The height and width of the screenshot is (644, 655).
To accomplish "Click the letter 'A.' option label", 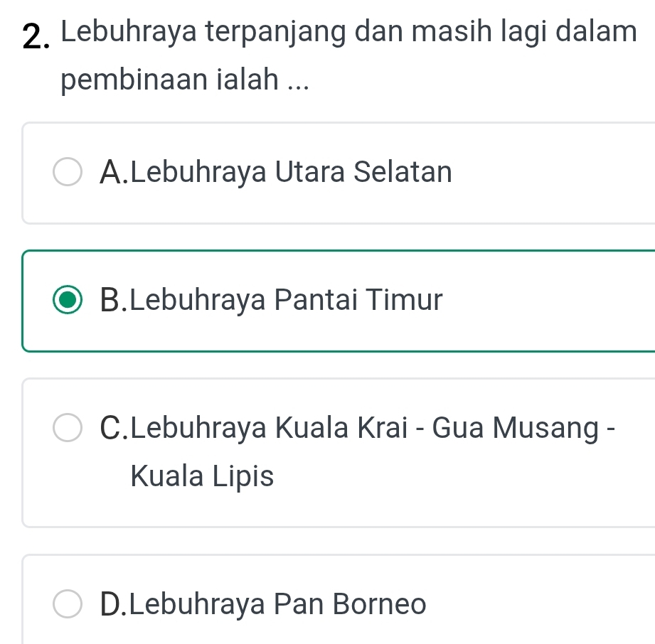I will click(x=115, y=172).
